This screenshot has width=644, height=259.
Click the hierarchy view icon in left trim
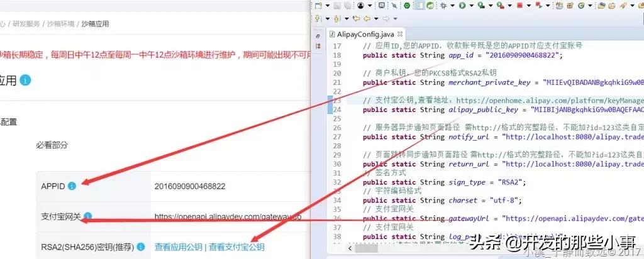[318, 47]
